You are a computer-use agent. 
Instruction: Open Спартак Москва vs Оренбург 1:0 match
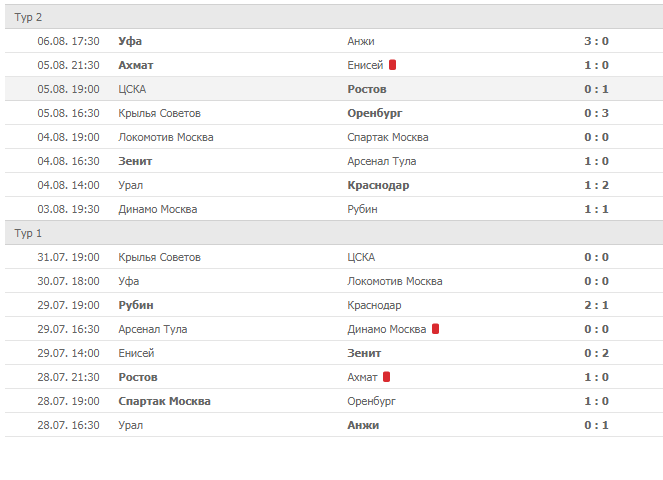pos(596,401)
